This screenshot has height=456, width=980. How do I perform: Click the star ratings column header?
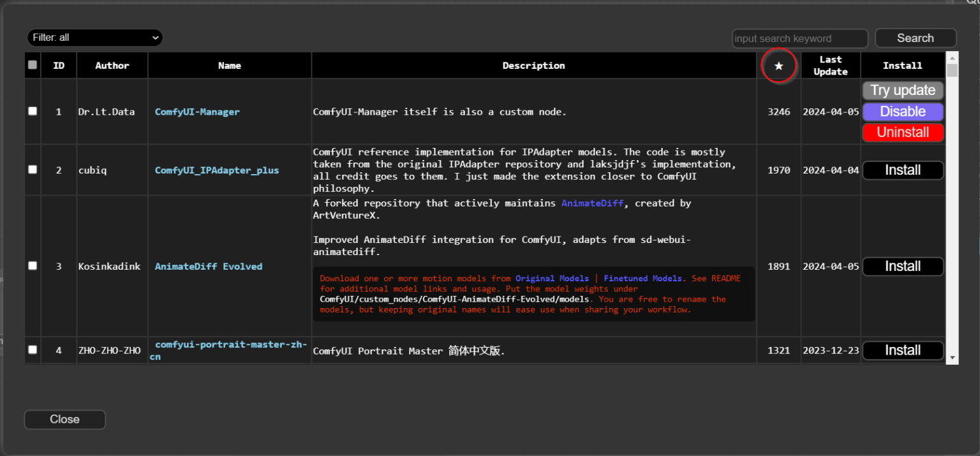[x=778, y=65]
